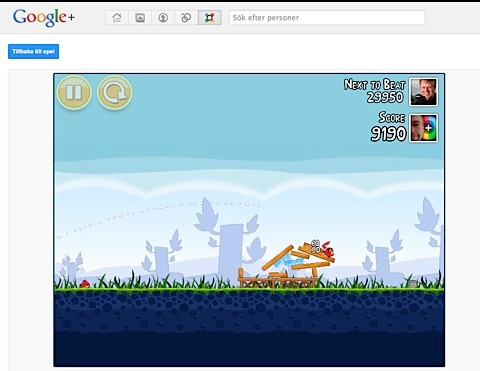
Task: Click the 'Sök efter personer' search field
Action: tap(327, 18)
